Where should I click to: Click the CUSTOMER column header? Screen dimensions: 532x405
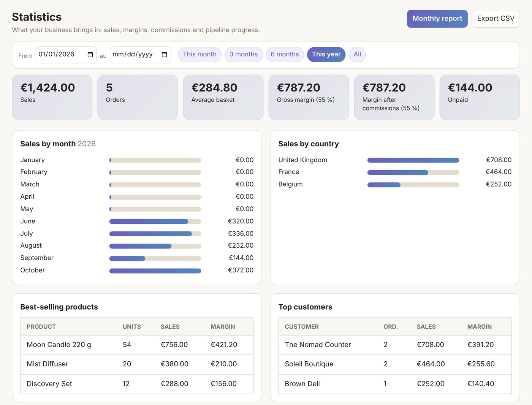(x=302, y=327)
